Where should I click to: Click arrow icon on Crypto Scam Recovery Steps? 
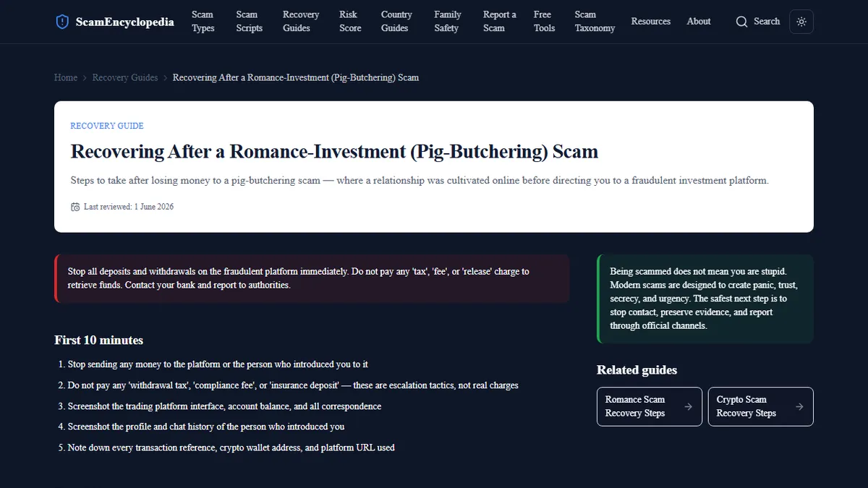point(799,407)
